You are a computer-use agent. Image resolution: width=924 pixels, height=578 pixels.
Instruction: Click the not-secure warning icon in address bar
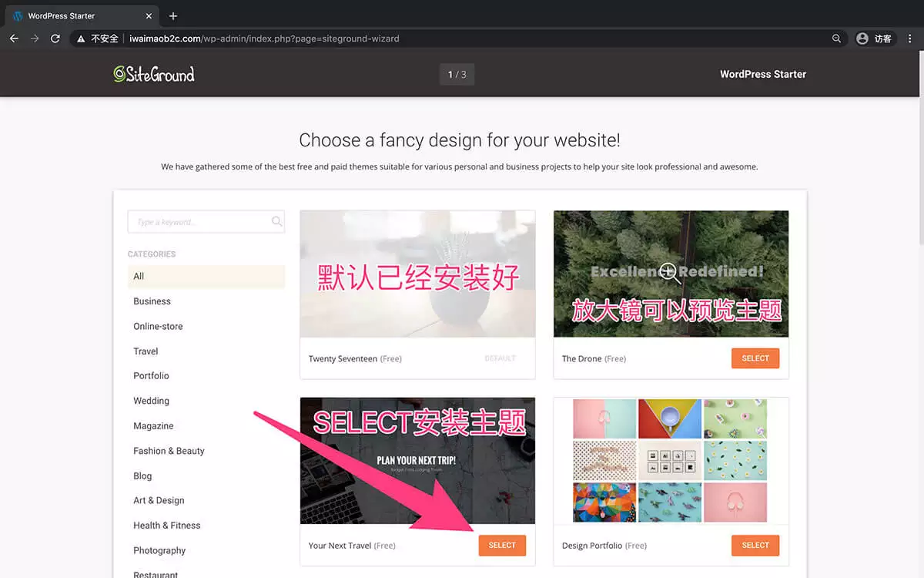[80, 38]
